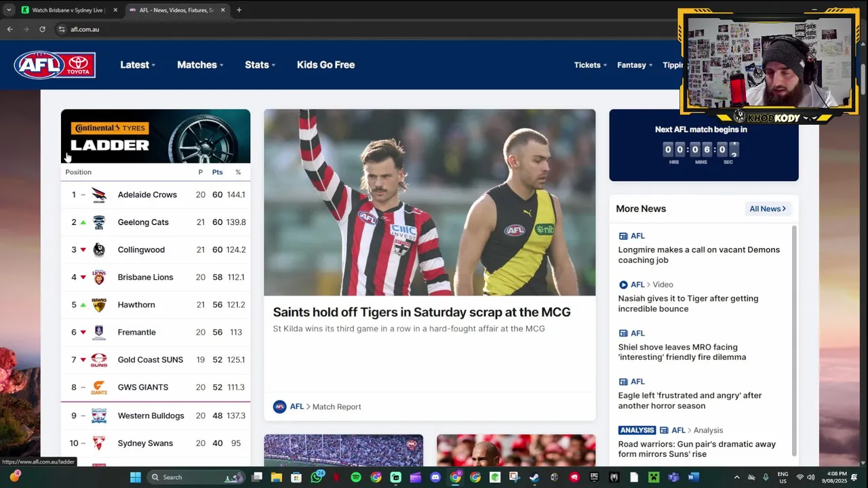Viewport: 868px width, 488px height.
Task: Open Windows Start menu
Action: pos(136,477)
